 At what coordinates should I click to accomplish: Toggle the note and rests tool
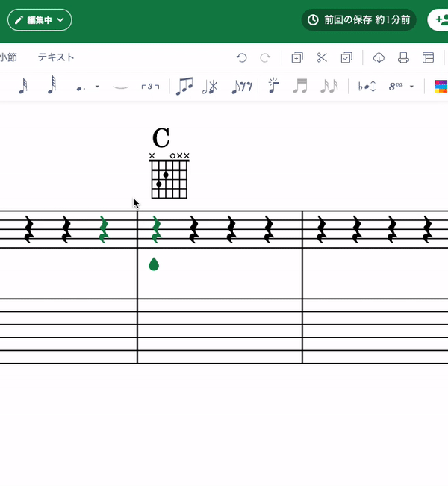(x=242, y=87)
